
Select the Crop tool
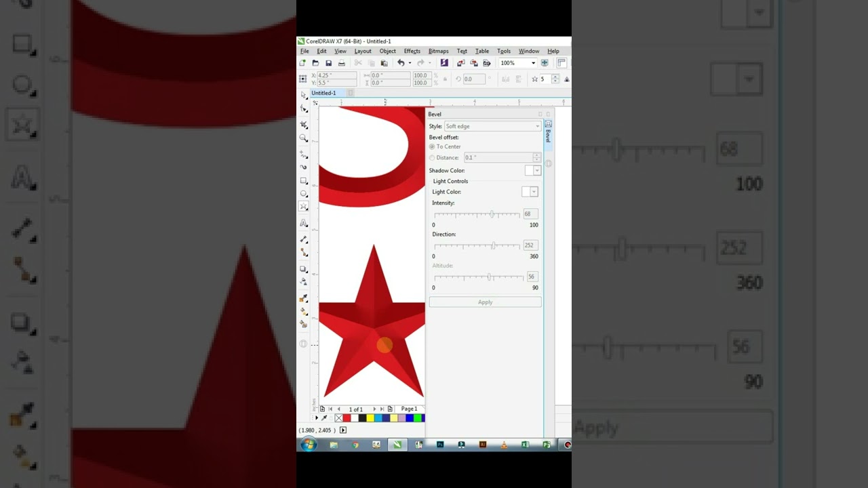pyautogui.click(x=304, y=125)
